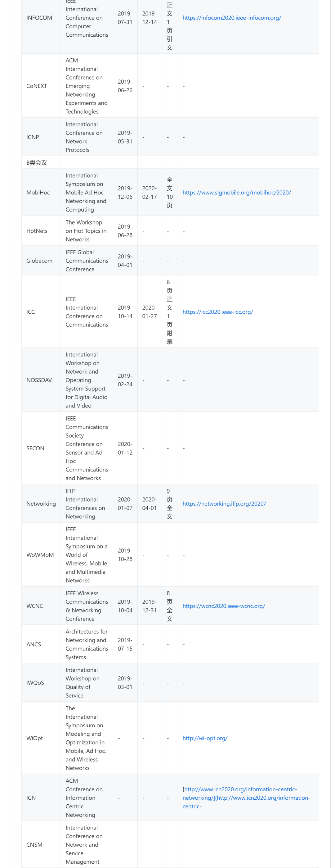Click the icn2020.org information-centric-networking link

click(239, 789)
